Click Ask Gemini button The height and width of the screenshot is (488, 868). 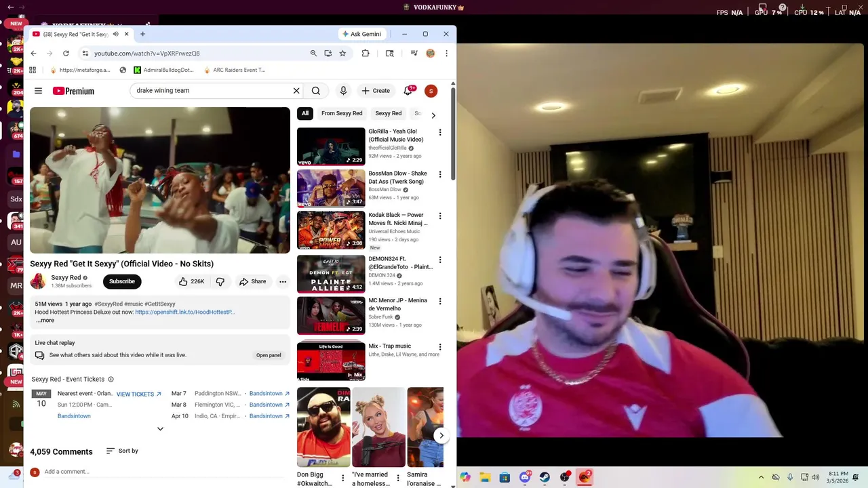pyautogui.click(x=363, y=34)
